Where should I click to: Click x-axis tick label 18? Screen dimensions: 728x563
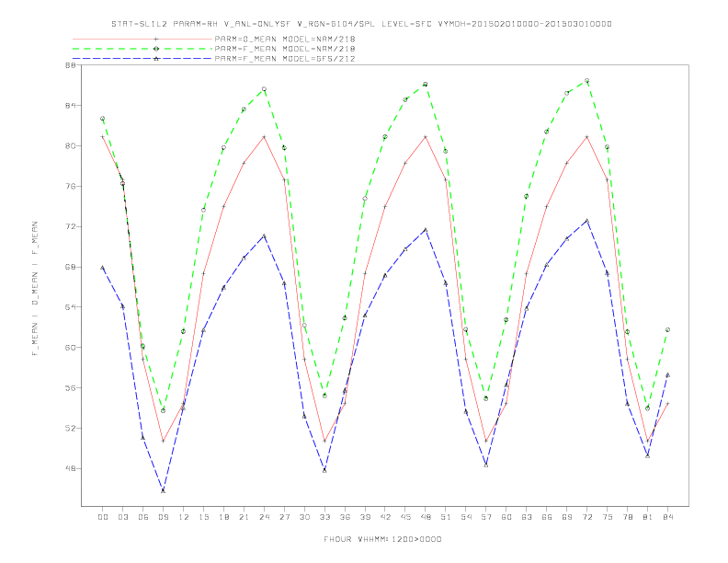tap(223, 517)
